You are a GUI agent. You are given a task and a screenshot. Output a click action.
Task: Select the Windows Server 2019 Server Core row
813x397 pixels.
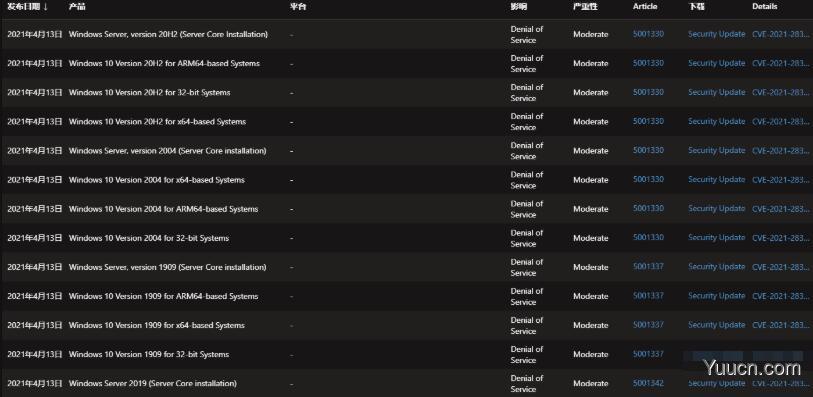pyautogui.click(x=406, y=384)
